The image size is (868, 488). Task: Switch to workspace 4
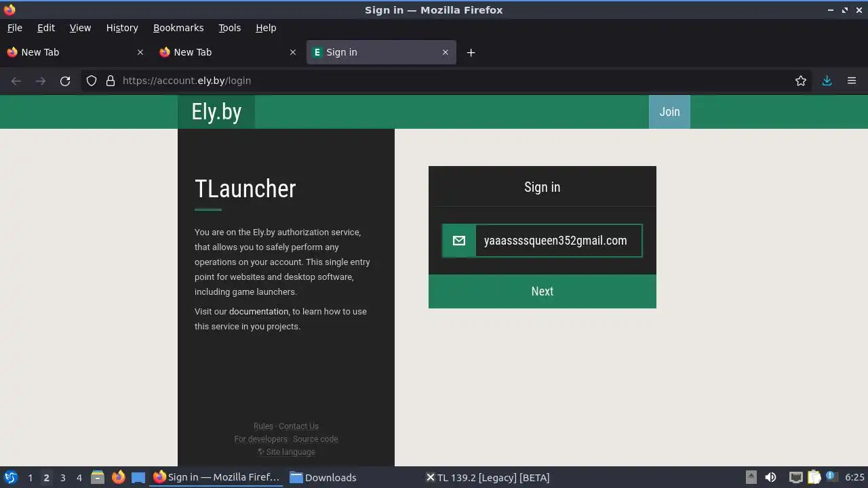(79, 478)
